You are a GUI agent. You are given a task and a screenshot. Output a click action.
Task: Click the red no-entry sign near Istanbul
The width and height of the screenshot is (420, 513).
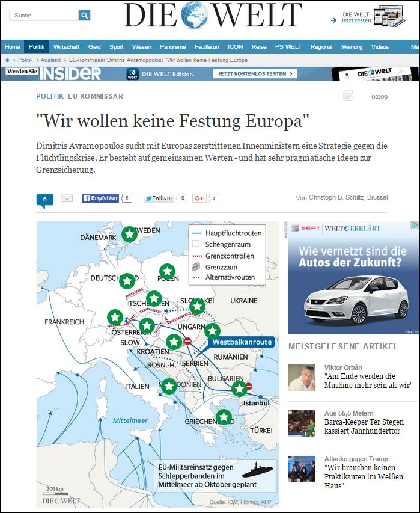[x=249, y=387]
